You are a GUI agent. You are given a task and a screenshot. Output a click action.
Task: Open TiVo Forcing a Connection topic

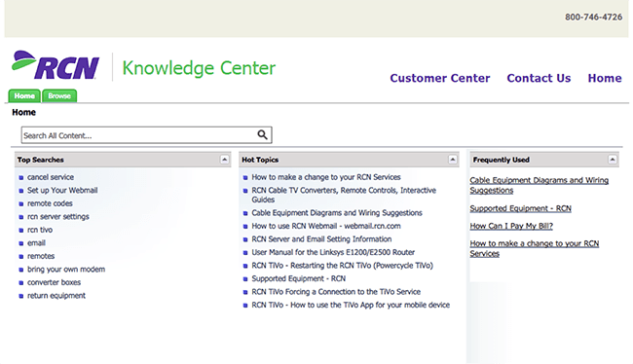[x=336, y=292]
